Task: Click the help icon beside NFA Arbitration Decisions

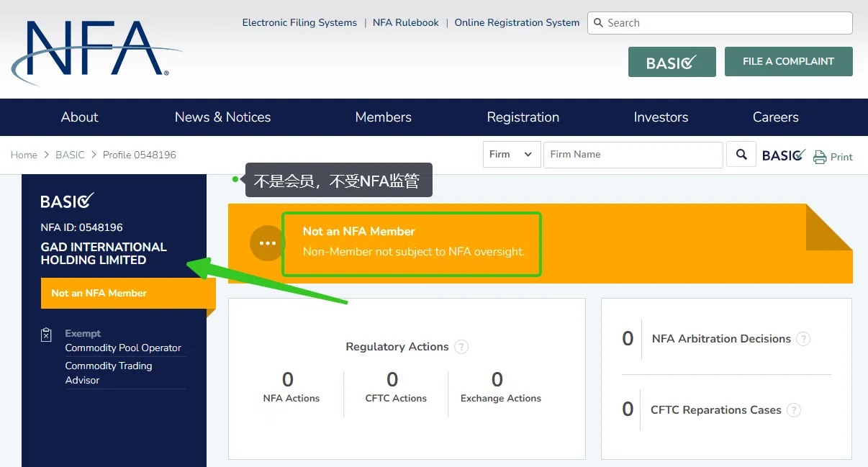Action: (x=803, y=339)
